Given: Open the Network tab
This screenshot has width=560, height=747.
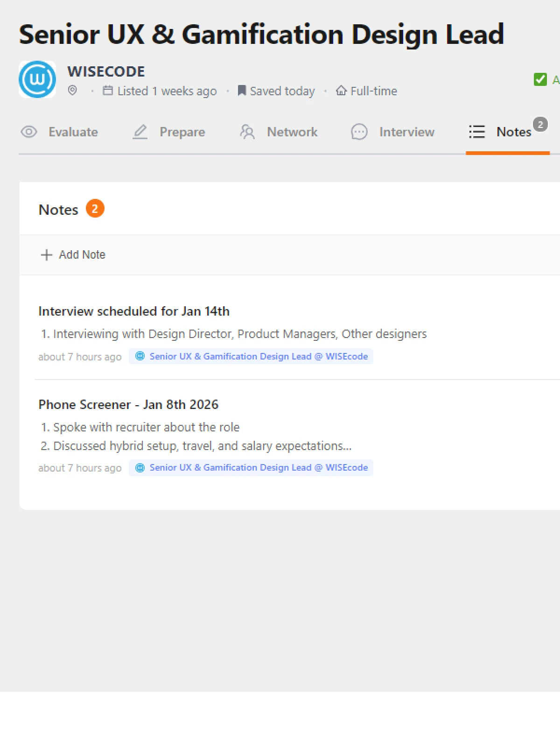Looking at the screenshot, I should tap(278, 132).
